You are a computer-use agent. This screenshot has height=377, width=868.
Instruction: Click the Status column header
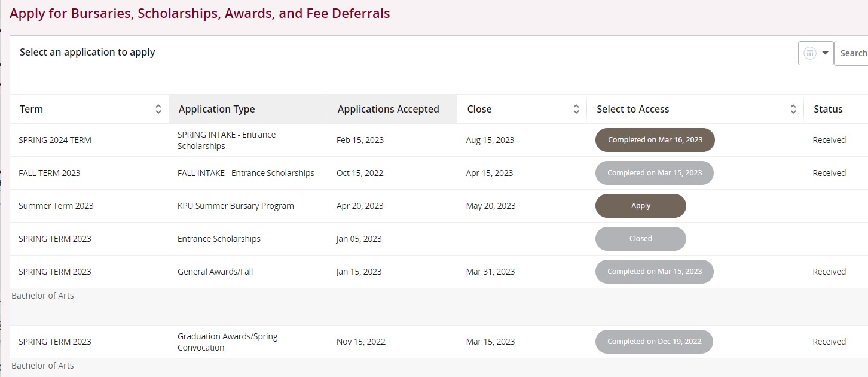click(828, 109)
